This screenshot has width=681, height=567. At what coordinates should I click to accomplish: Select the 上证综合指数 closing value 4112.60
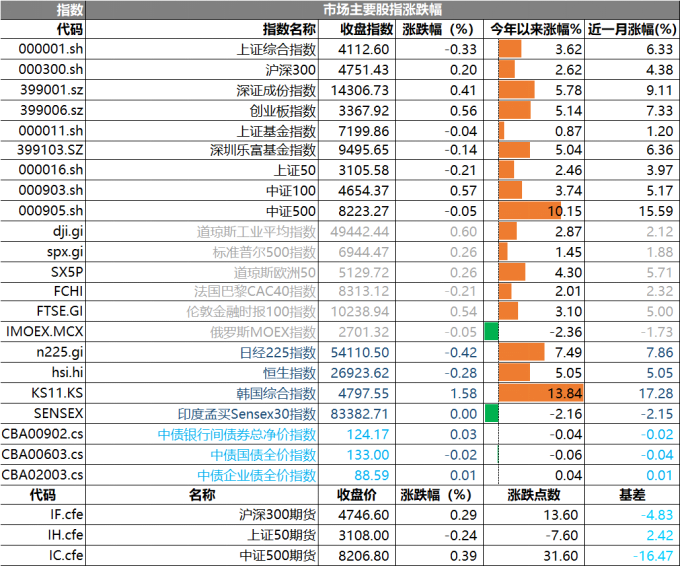pyautogui.click(x=364, y=49)
